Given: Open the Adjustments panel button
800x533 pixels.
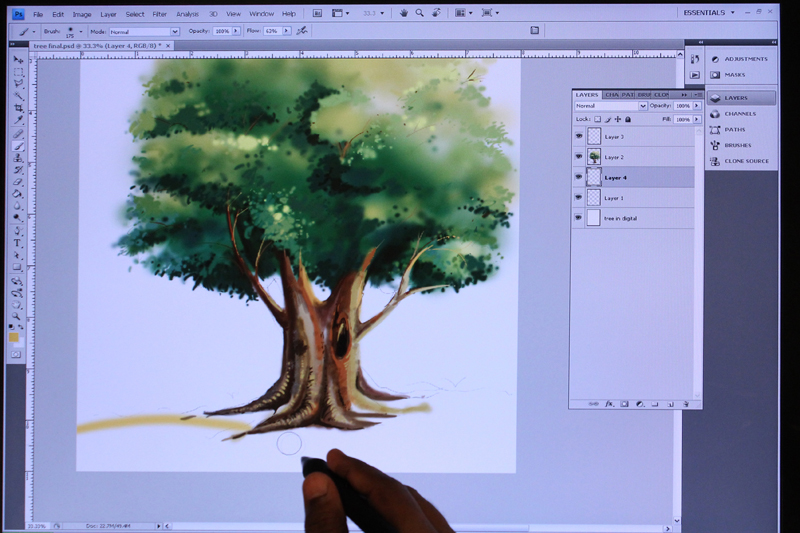Looking at the screenshot, I should (741, 59).
